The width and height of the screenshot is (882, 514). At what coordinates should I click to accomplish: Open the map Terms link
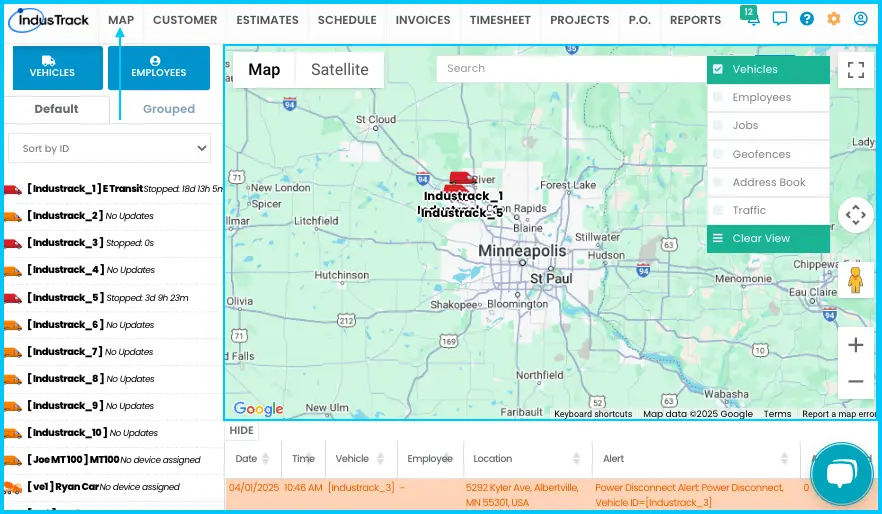tap(777, 414)
